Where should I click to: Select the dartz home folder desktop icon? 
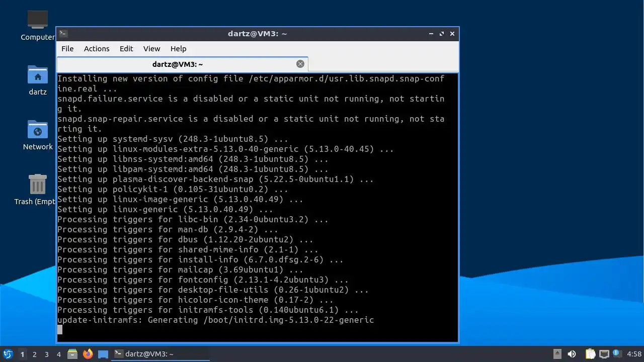[x=38, y=80]
